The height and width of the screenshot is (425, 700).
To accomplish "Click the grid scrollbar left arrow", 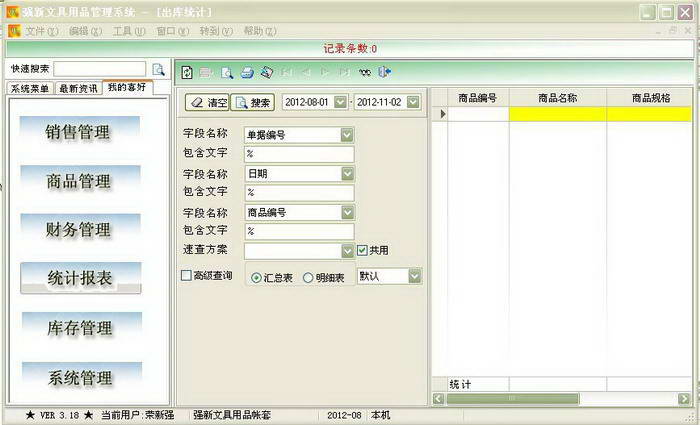I will [x=438, y=398].
